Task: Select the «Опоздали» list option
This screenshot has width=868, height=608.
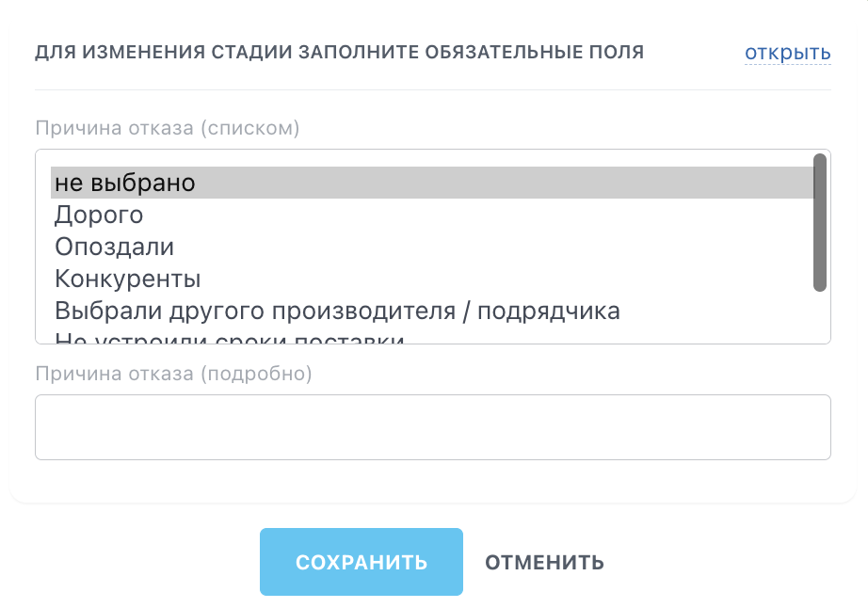Action: point(114,247)
